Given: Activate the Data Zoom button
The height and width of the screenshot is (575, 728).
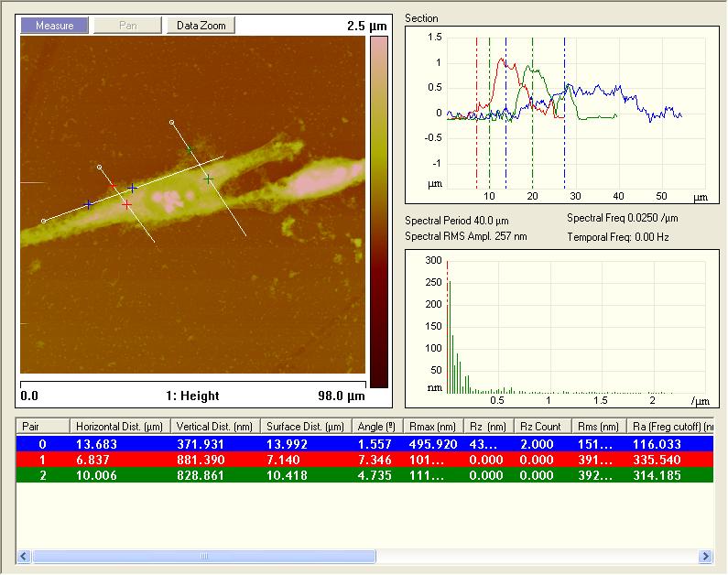Looking at the screenshot, I should pos(201,26).
